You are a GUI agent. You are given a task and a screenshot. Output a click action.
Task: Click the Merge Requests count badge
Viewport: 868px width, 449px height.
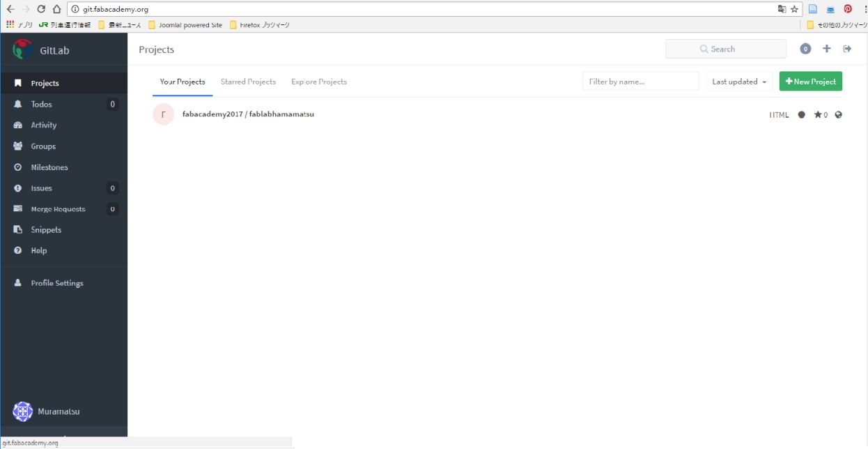tap(113, 208)
